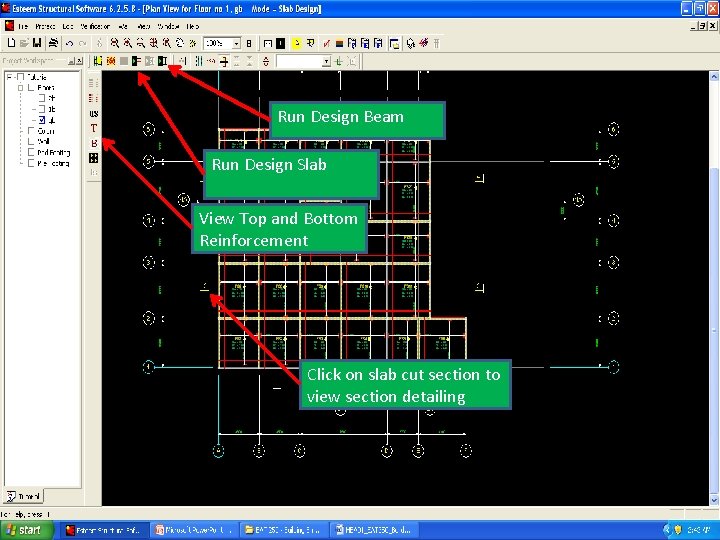Click the slab cut section marker left of the plan
The height and width of the screenshot is (540, 720).
click(x=205, y=288)
